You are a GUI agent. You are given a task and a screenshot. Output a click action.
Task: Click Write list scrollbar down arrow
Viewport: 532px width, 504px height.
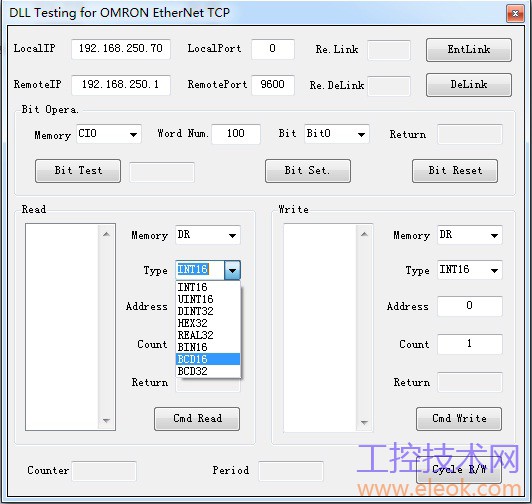pyautogui.click(x=364, y=423)
